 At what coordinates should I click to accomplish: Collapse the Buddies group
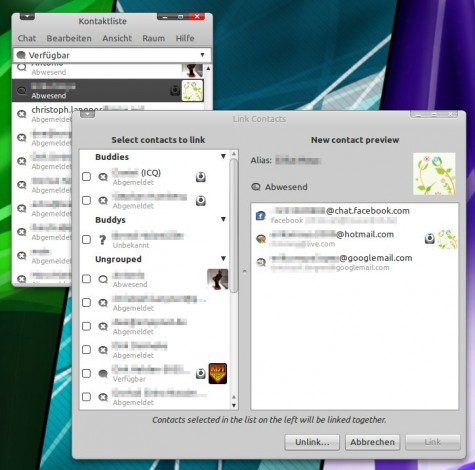point(223,156)
